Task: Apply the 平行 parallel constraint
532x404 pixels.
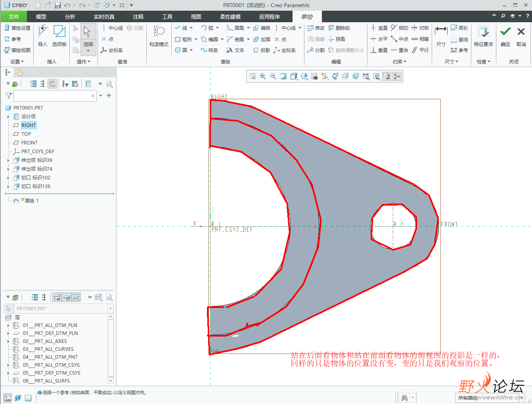Action: coord(420,50)
